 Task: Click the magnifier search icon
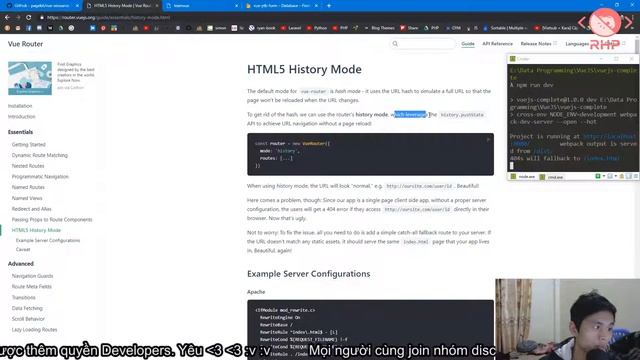(395, 44)
